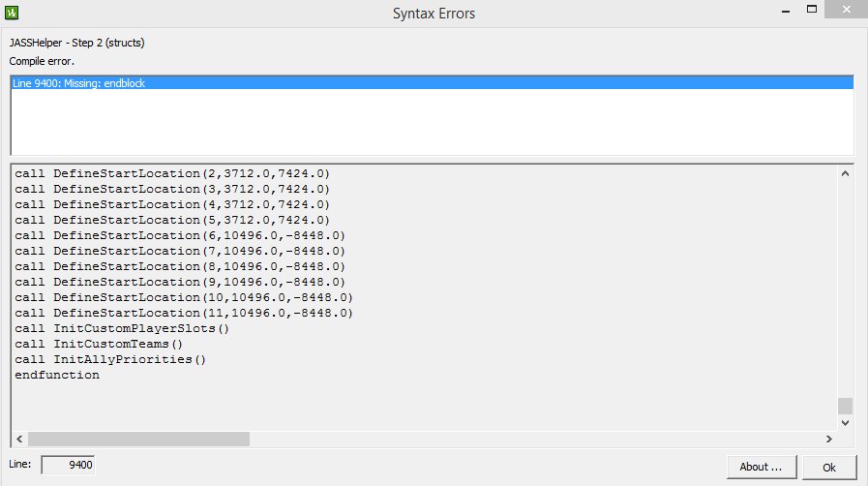This screenshot has width=868, height=486.
Task: Select the "call InitCustomPlayerSlots()" line
Action: 122,328
